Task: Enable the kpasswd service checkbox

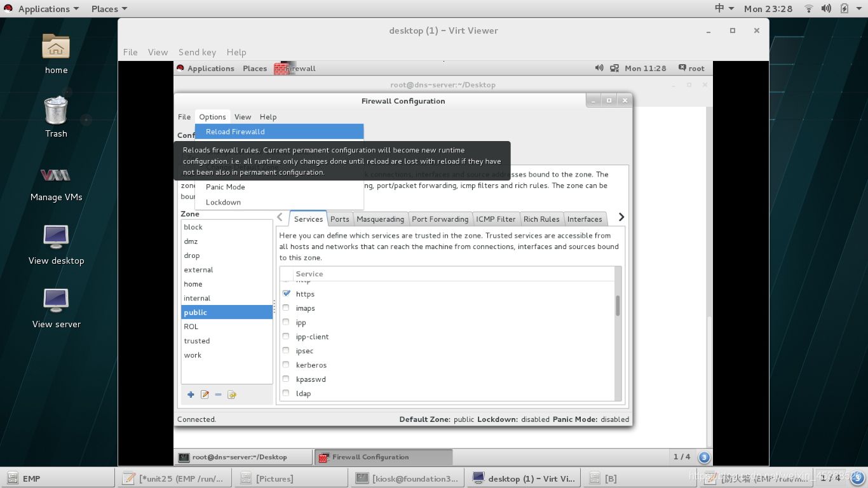Action: coord(286,379)
